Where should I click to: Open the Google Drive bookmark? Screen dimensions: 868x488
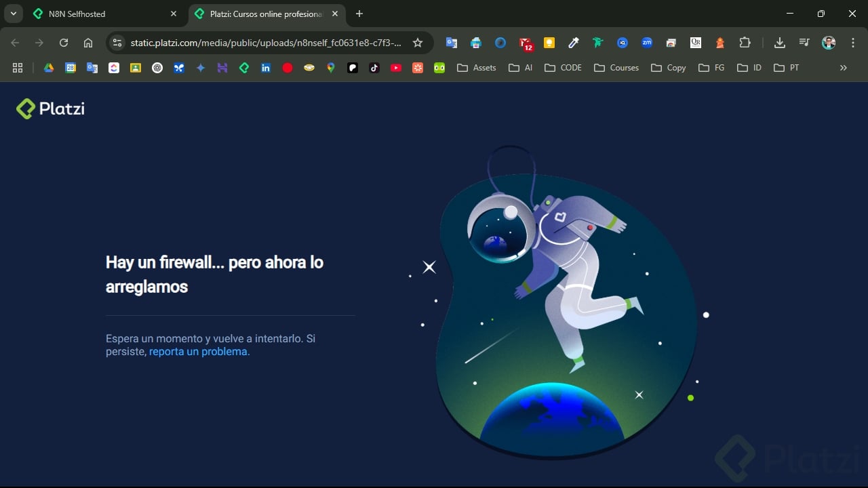click(x=49, y=68)
